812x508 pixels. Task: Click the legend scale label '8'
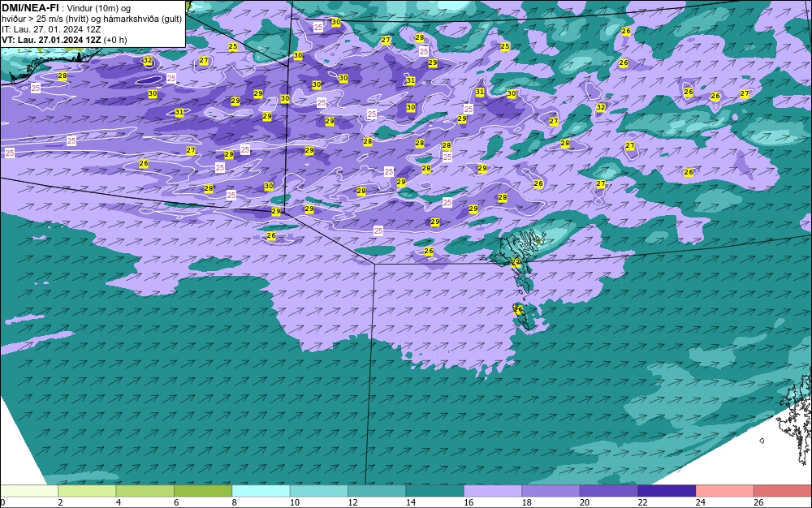click(234, 502)
